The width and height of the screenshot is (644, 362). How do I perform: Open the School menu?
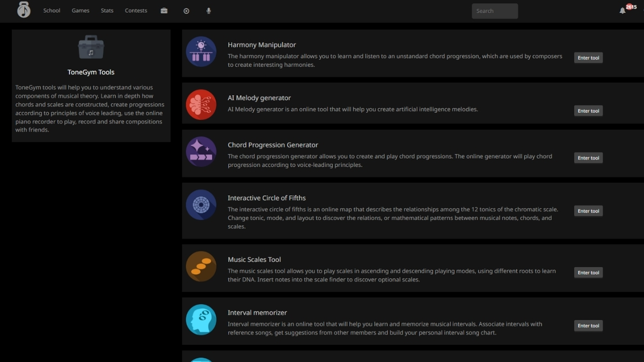[52, 11]
